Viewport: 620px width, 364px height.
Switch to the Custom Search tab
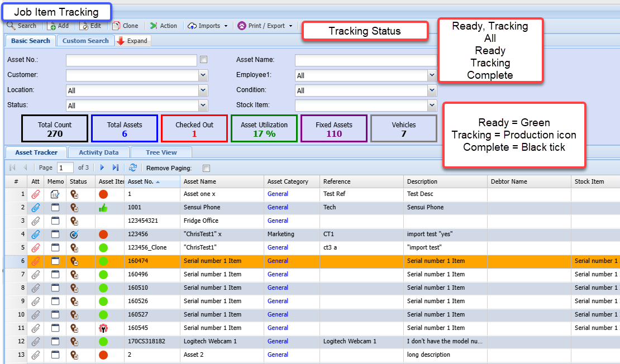(85, 41)
